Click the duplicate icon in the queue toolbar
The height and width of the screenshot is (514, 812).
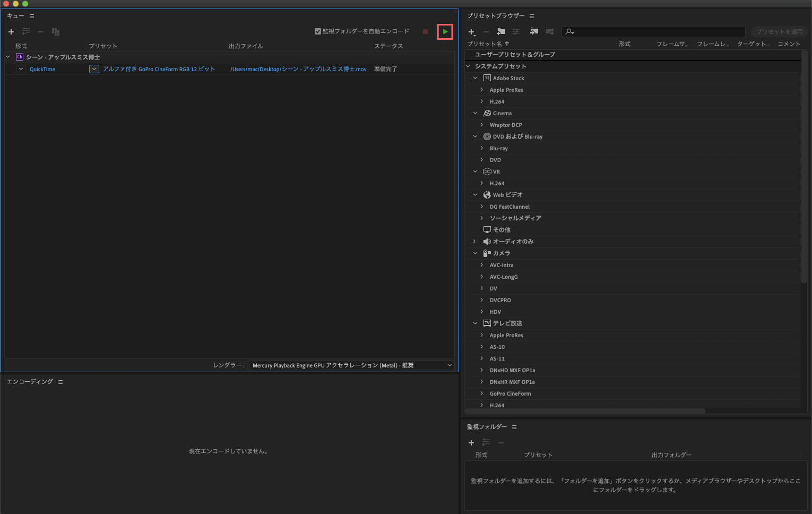pyautogui.click(x=56, y=32)
